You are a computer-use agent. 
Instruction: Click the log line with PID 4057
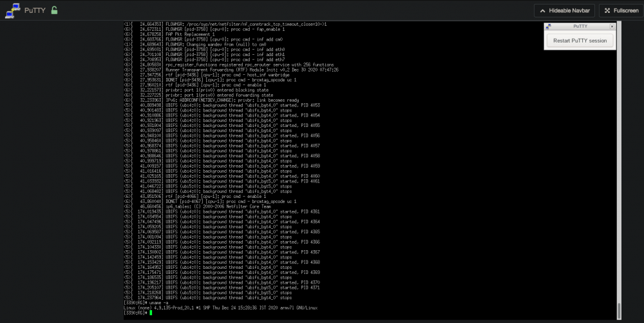[222, 146]
